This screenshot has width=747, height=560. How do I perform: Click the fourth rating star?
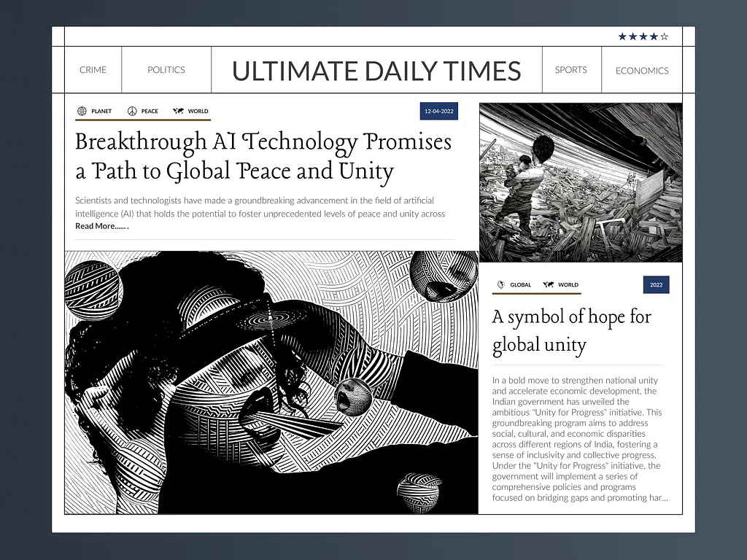pos(654,36)
